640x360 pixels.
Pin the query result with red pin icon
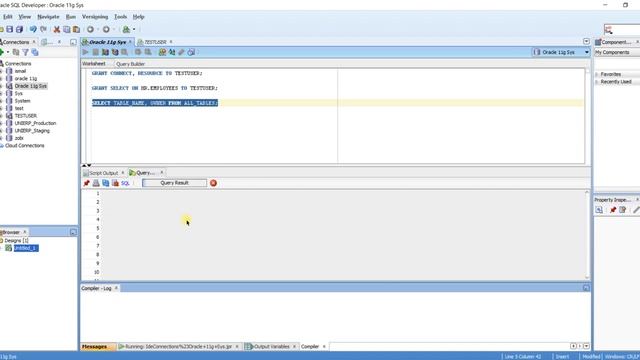[x=86, y=183]
